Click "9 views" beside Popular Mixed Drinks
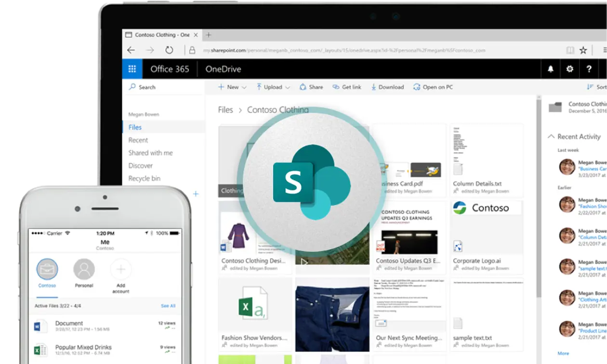Screen dimensions: 607x364 tap(168, 347)
